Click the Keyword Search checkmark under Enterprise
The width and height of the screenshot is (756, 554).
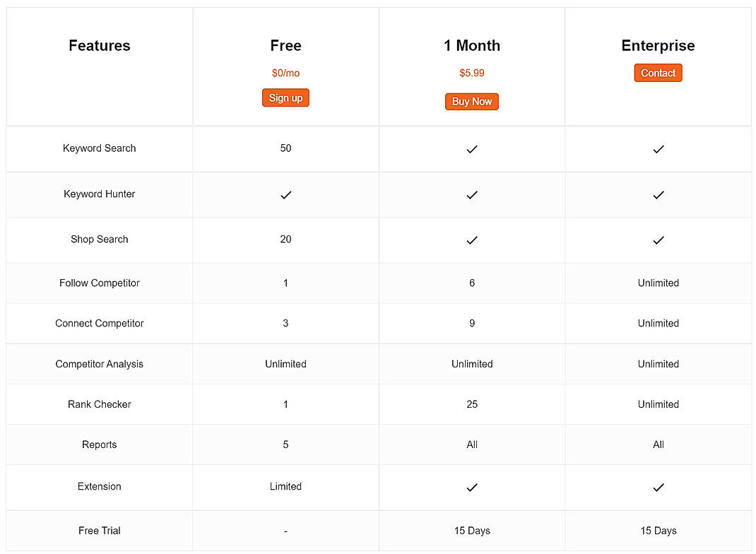coord(658,149)
